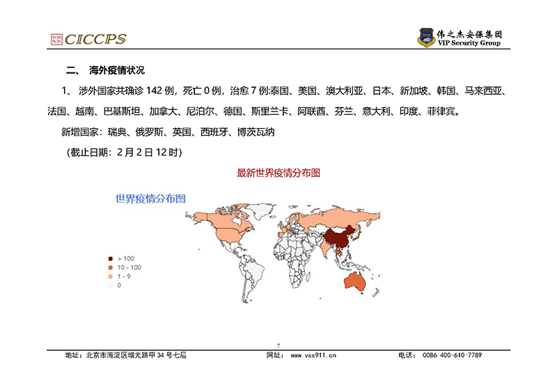Open the www.vss911.cn website link
Screen dimensions: 557x392
click(x=313, y=355)
